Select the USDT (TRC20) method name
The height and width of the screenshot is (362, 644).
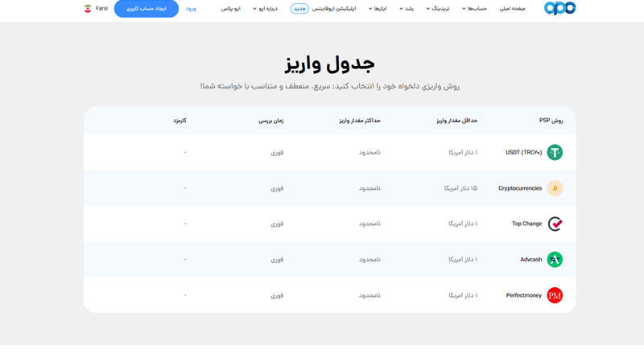coord(524,152)
